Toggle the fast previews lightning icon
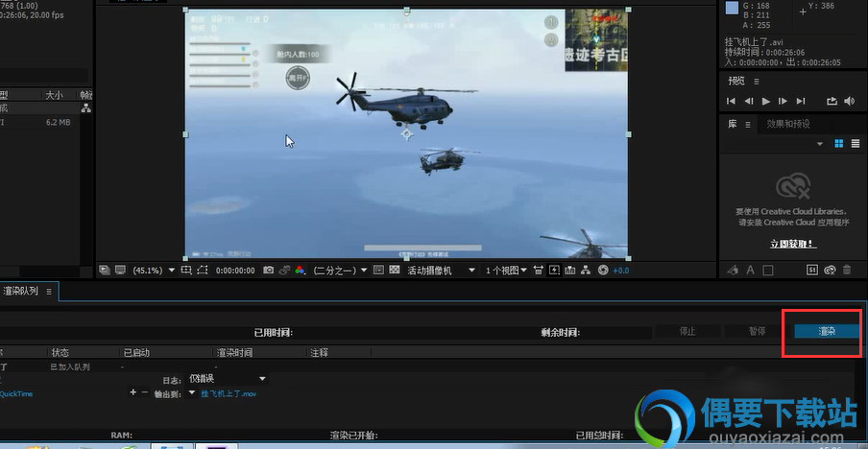Viewport: 868px width, 449px height. 554,271
